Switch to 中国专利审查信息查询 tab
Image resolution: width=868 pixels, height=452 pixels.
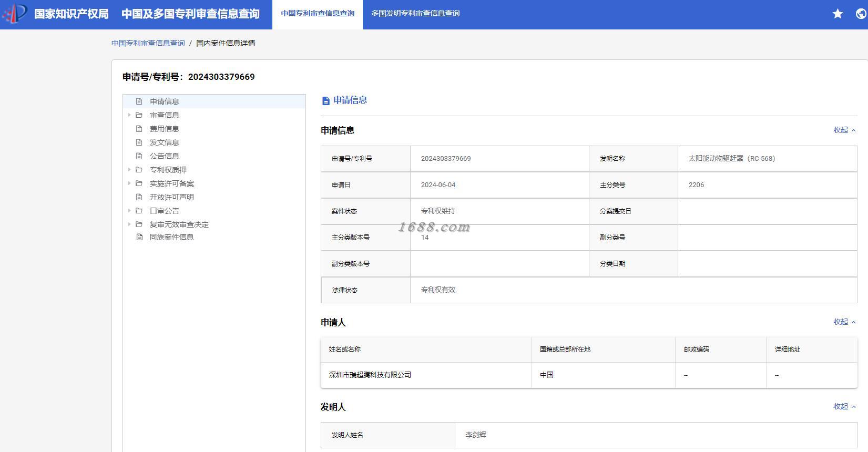pos(318,14)
